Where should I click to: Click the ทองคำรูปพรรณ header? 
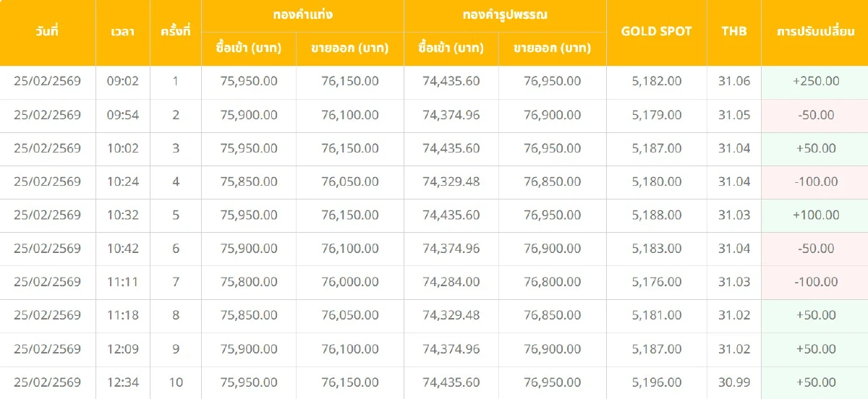505,14
